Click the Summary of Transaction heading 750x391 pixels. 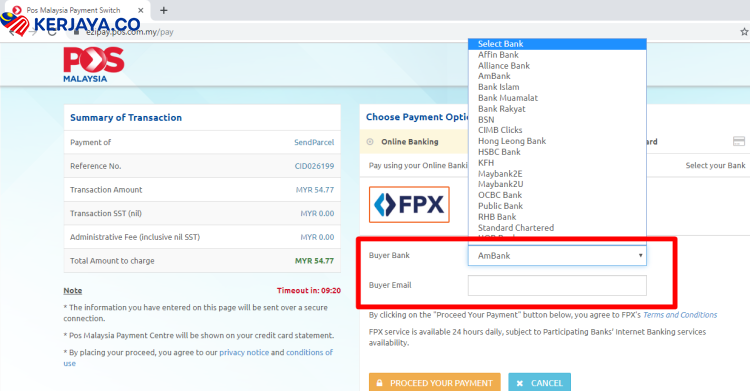tap(126, 118)
